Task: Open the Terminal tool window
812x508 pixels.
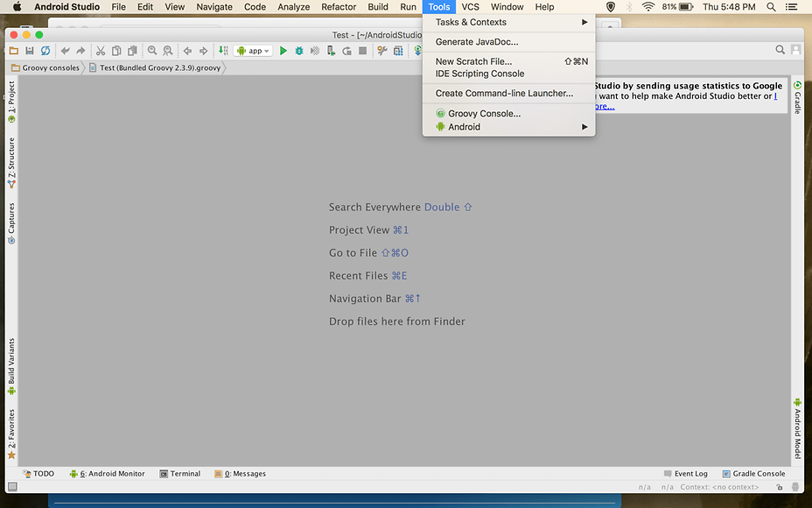Action: 179,474
